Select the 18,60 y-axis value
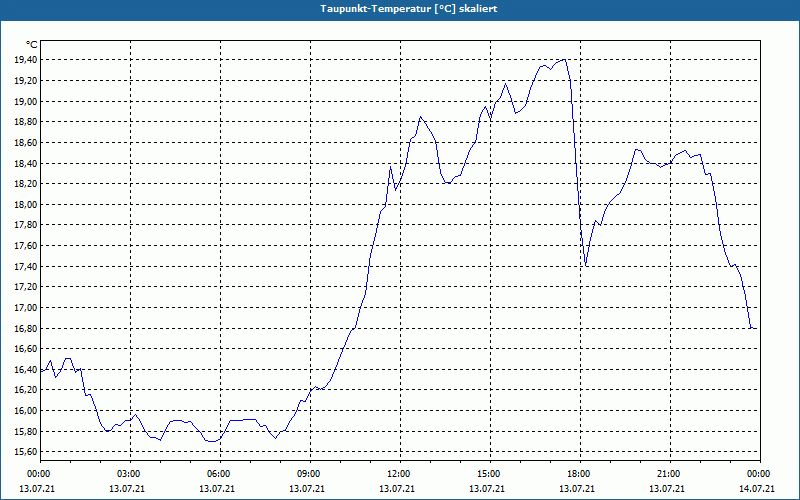This screenshot has width=800, height=500. [x=26, y=143]
